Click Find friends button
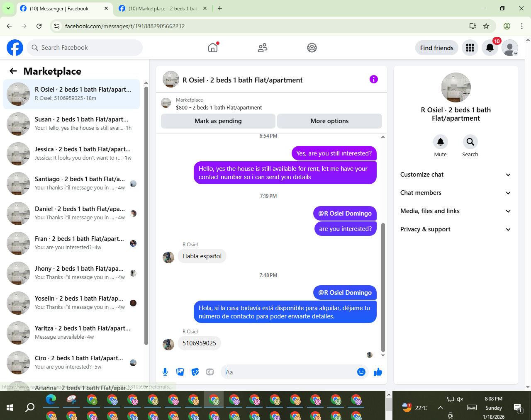Screen dimensions: 531x420 point(437,48)
